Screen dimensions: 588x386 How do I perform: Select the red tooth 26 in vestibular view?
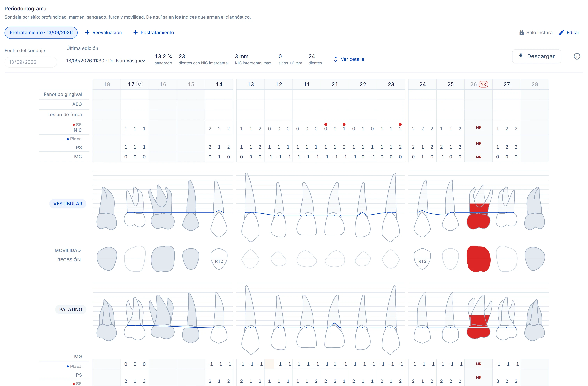[479, 207]
